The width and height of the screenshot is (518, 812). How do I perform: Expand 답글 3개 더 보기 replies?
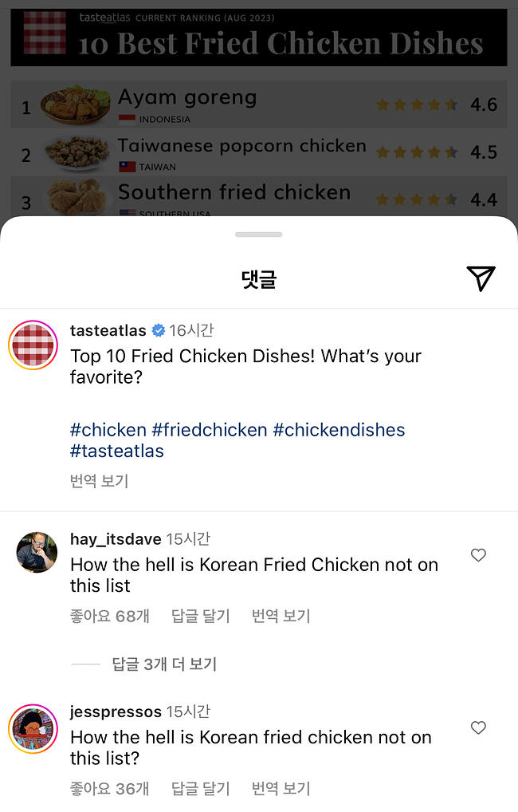pyautogui.click(x=164, y=664)
